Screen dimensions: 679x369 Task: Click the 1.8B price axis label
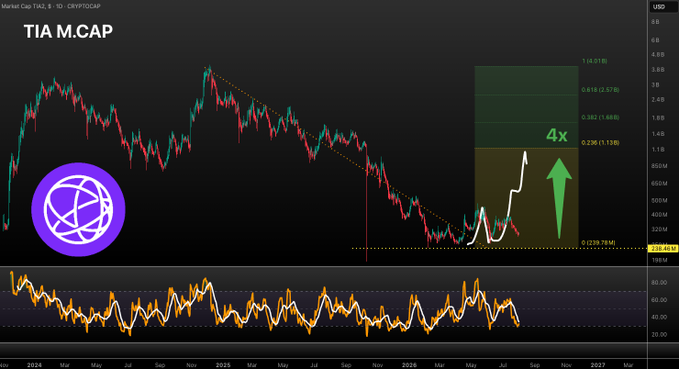click(657, 118)
